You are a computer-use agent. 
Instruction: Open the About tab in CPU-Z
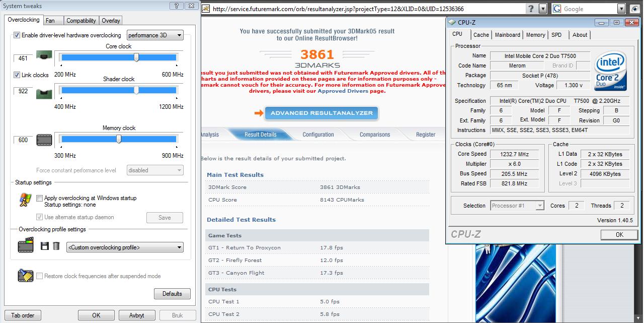(580, 35)
